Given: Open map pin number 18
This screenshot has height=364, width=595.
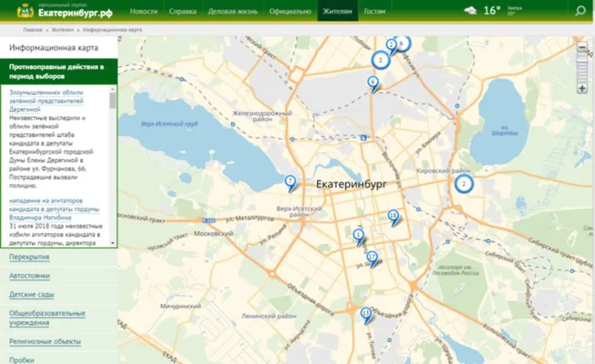Looking at the screenshot, I should (x=393, y=215).
